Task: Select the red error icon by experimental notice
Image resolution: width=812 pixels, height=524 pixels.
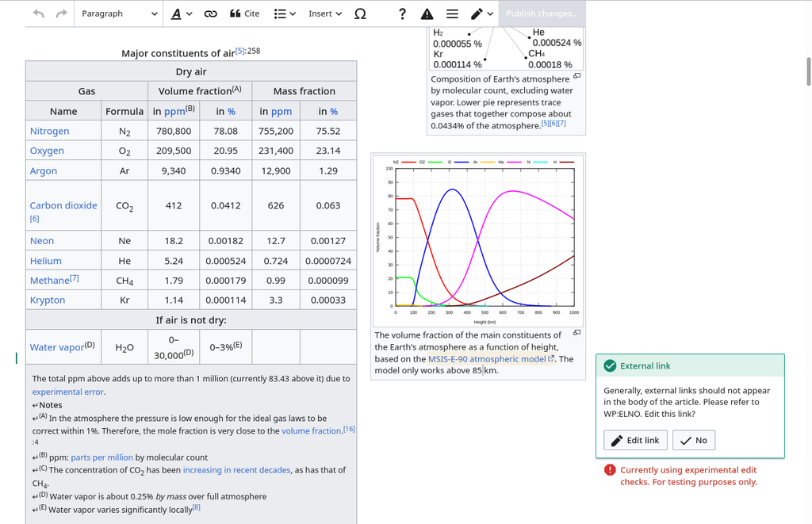Action: click(x=610, y=469)
